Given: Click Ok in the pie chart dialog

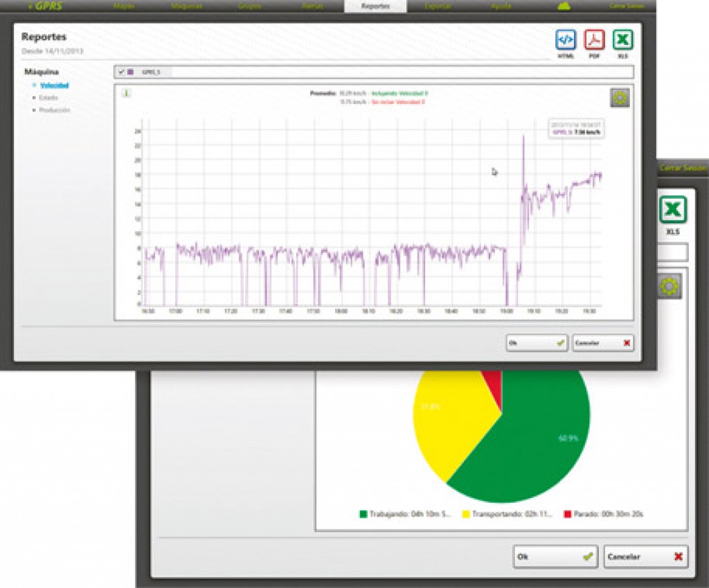Looking at the screenshot, I should [555, 556].
